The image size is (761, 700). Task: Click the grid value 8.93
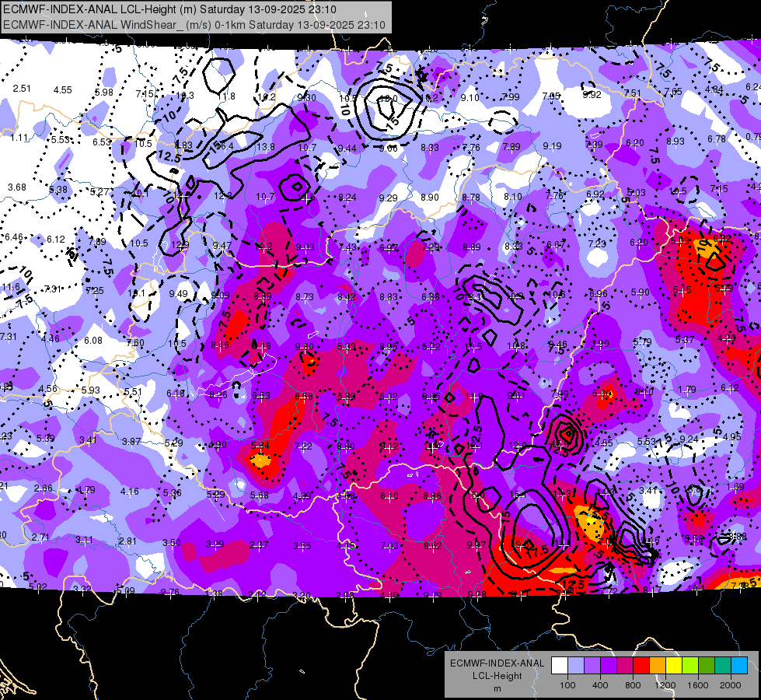pyautogui.click(x=675, y=142)
